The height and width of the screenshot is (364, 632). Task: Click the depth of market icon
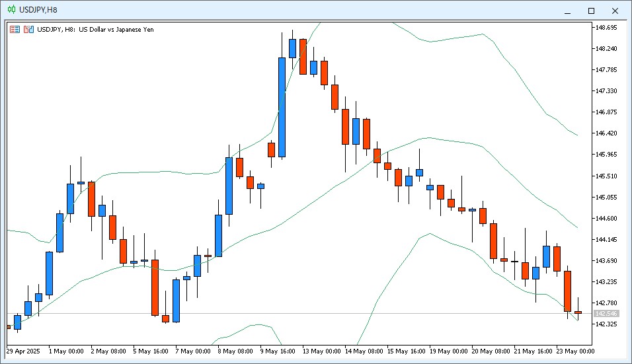click(x=28, y=29)
